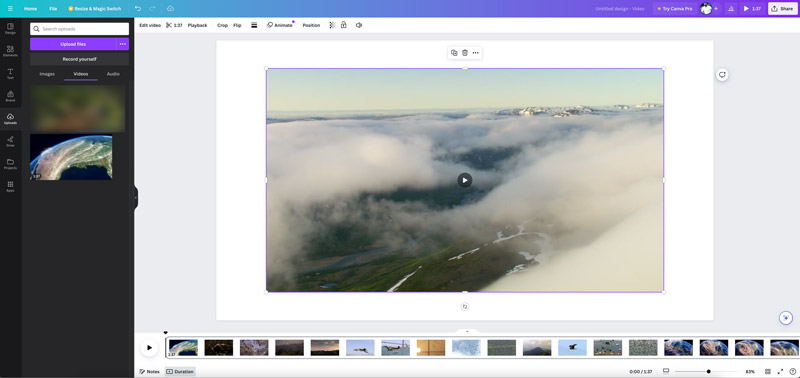The width and height of the screenshot is (800, 378).
Task: Click the Upload files button
Action: point(73,44)
